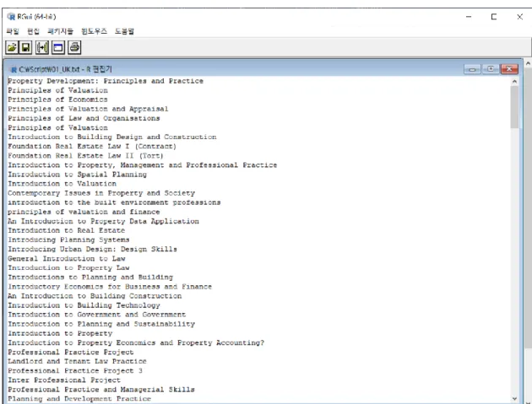This screenshot has height=404, width=532.
Task: Click line 'introduction to the built environment professions'
Action: pos(114,202)
